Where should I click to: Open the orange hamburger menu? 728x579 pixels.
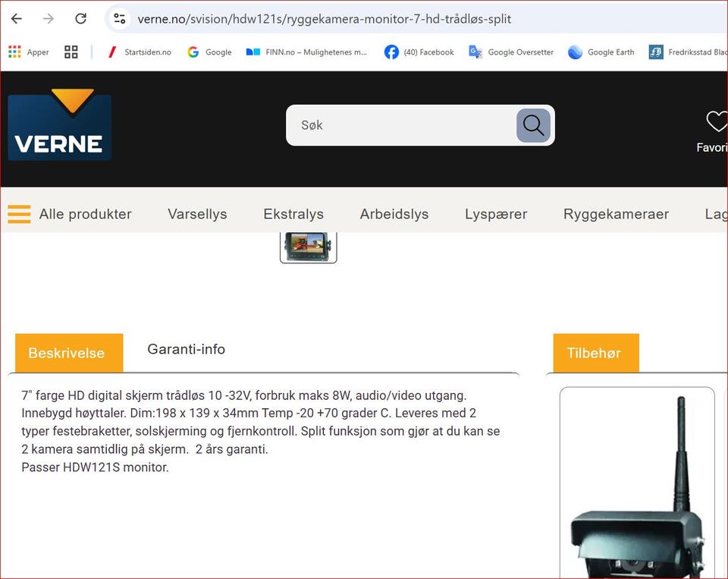pos(19,214)
